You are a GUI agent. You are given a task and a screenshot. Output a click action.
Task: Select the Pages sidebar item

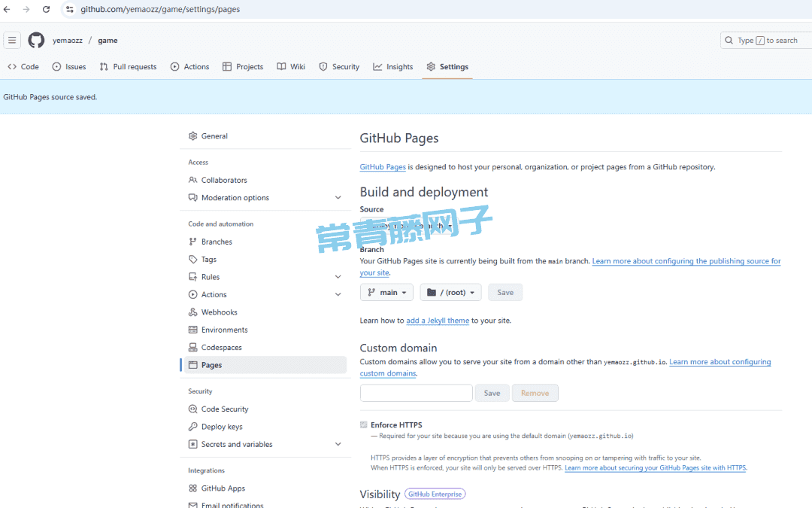[265, 365]
